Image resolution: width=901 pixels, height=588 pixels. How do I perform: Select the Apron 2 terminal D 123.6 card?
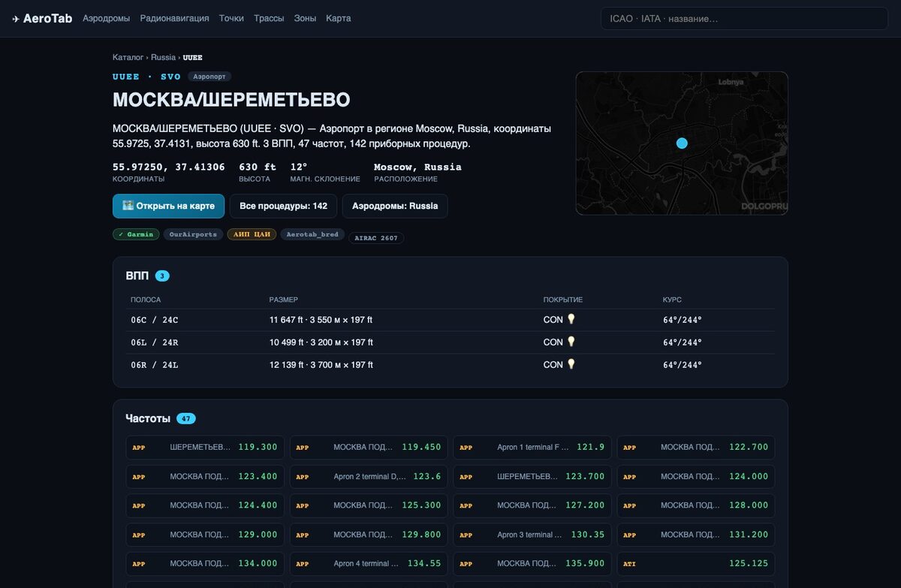pyautogui.click(x=369, y=476)
